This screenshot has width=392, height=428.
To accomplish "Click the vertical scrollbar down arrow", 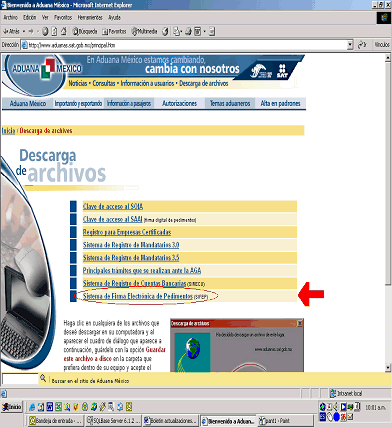I will pyautogui.click(x=388, y=368).
